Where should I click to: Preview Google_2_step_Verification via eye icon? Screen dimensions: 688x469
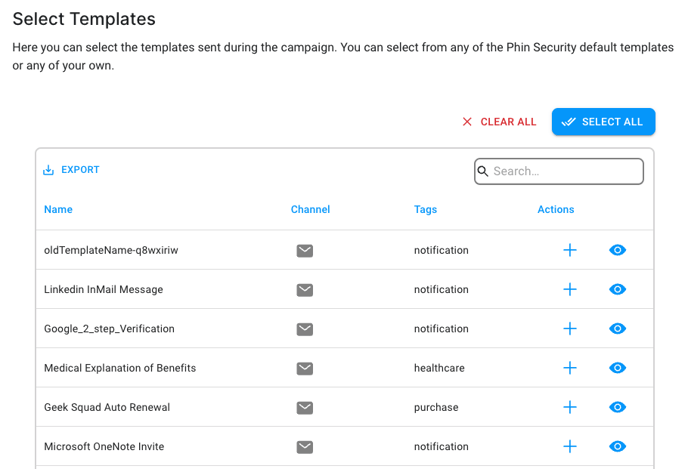point(617,329)
